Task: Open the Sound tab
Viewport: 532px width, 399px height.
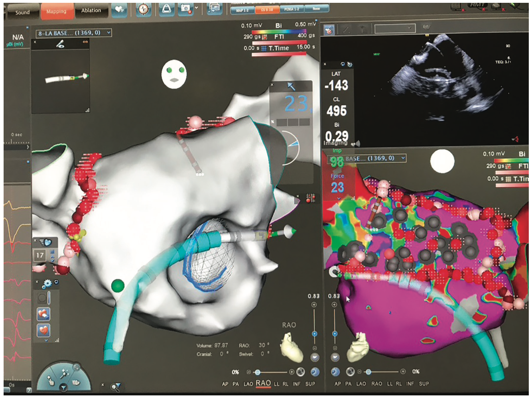Action: point(22,12)
